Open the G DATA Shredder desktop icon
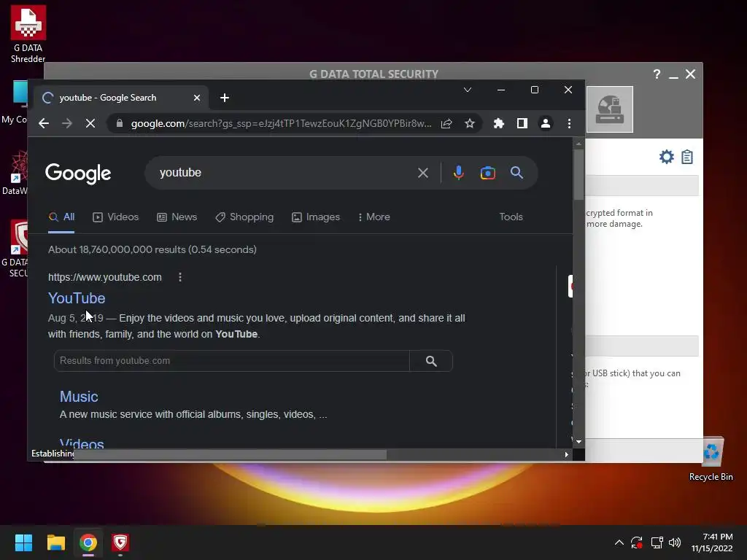The width and height of the screenshot is (747, 560). (x=28, y=34)
